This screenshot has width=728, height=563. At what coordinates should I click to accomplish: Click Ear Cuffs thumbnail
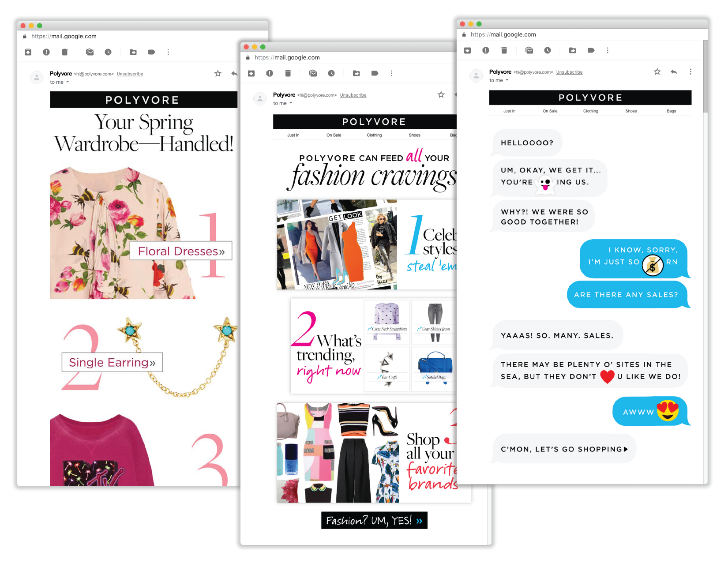(387, 369)
